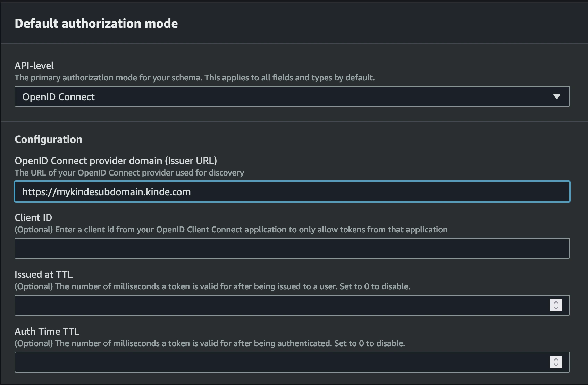Decrease Issued at TTL with down arrow

pyautogui.click(x=556, y=308)
